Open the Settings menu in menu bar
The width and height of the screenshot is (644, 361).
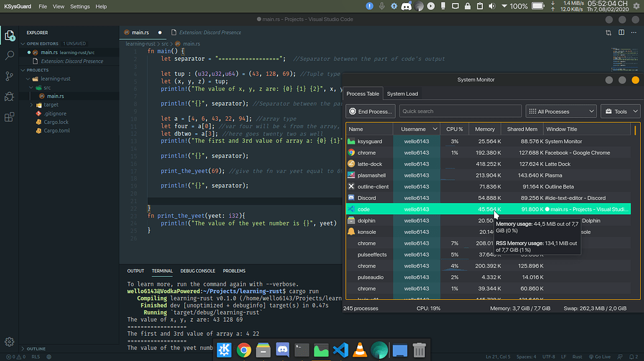pos(80,6)
